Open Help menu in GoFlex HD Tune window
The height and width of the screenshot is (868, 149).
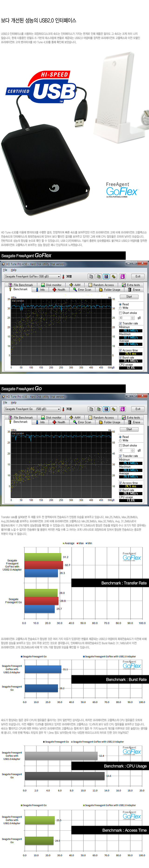click(14, 270)
